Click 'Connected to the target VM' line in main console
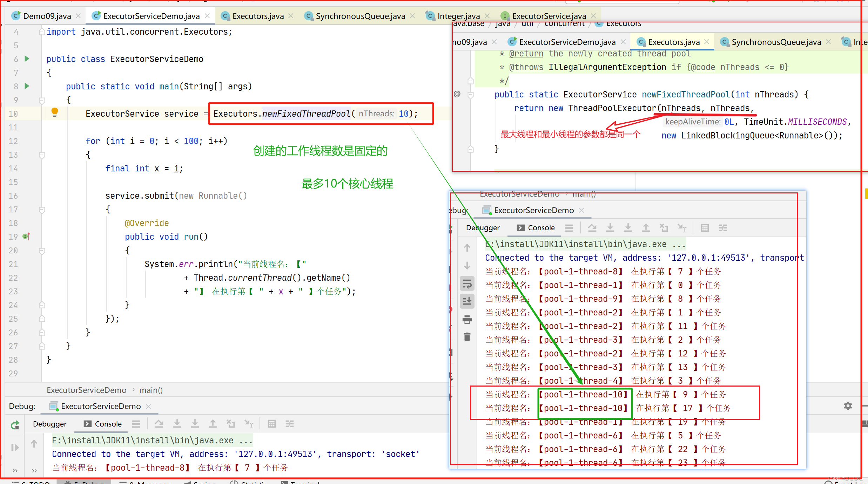Viewport: 868px width, 484px height. [236, 454]
